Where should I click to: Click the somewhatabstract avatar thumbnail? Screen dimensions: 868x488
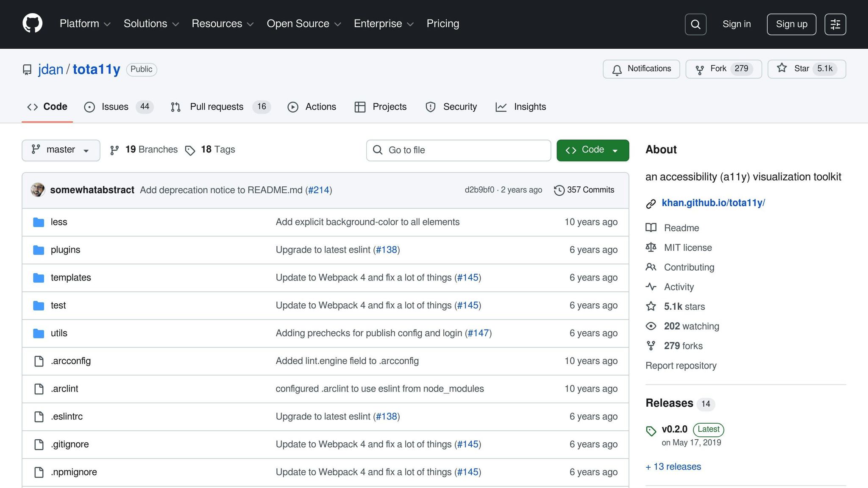pos(38,190)
